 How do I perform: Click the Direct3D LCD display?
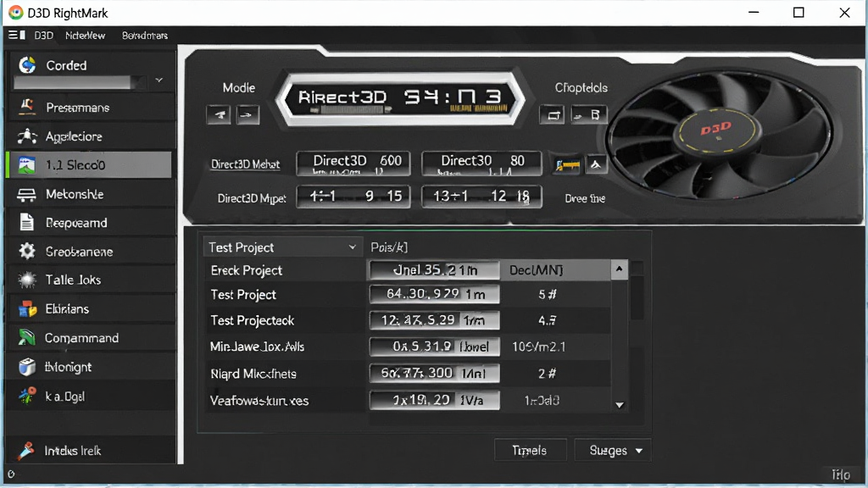pyautogui.click(x=399, y=99)
